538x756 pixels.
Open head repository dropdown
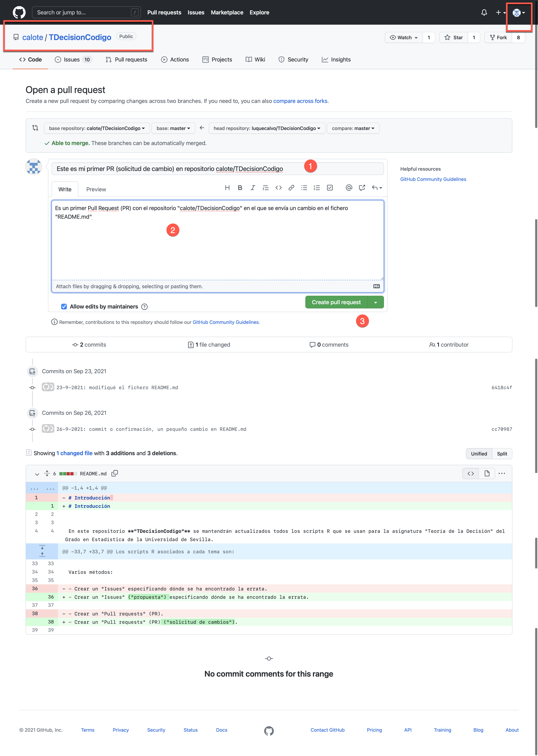click(267, 128)
